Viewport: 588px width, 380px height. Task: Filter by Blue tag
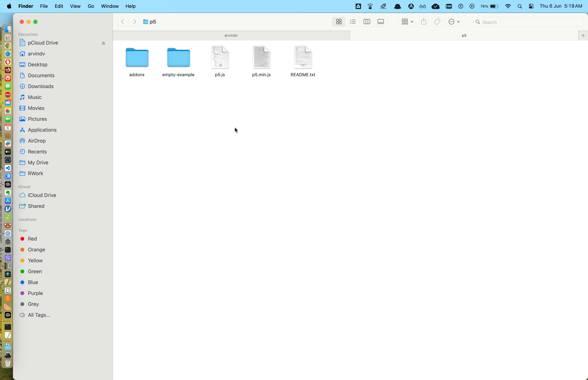pyautogui.click(x=33, y=282)
